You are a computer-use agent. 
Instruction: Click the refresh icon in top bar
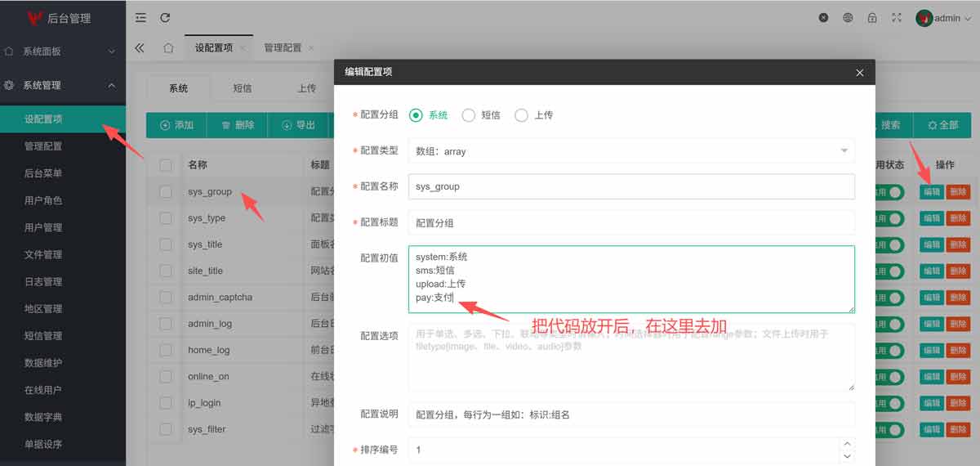(165, 18)
